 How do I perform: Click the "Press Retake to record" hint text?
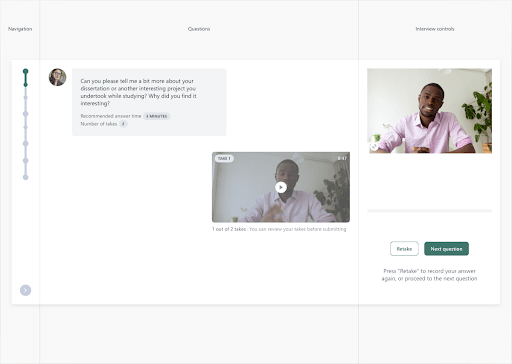429,275
